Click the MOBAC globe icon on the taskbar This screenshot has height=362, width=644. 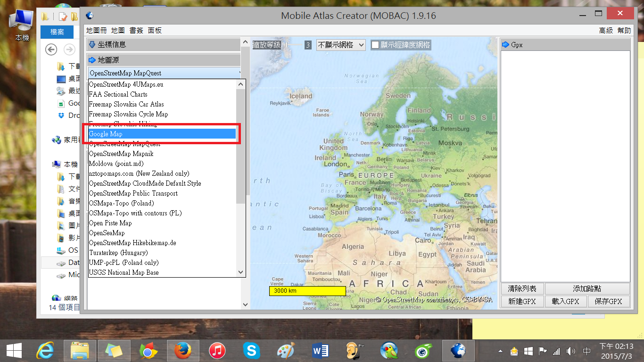click(458, 351)
